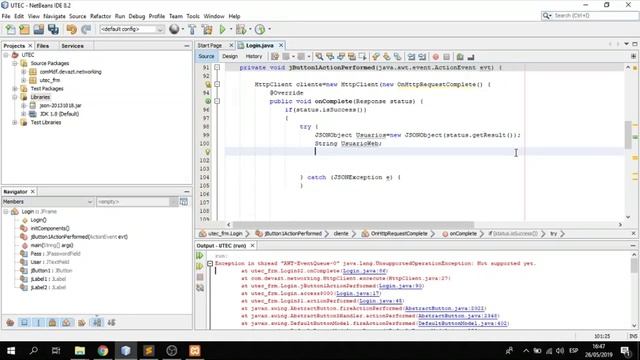Switch to the Services tab
640x360 pixels.
72,46
